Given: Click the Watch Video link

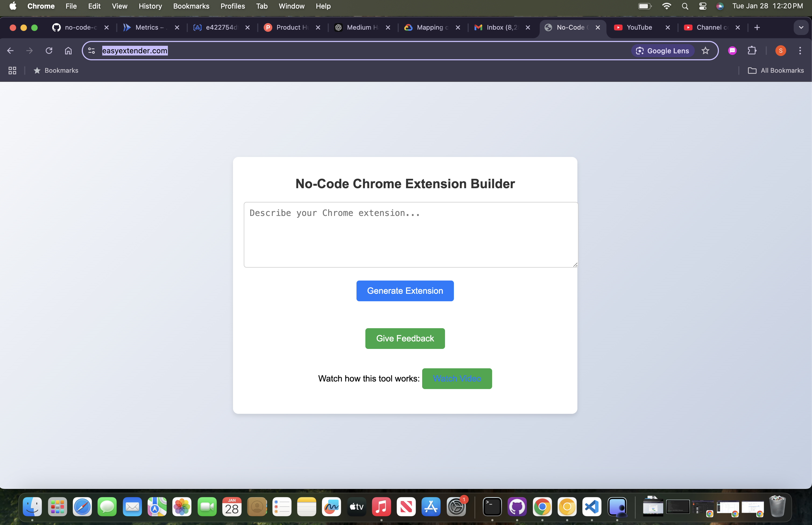Looking at the screenshot, I should click(457, 379).
